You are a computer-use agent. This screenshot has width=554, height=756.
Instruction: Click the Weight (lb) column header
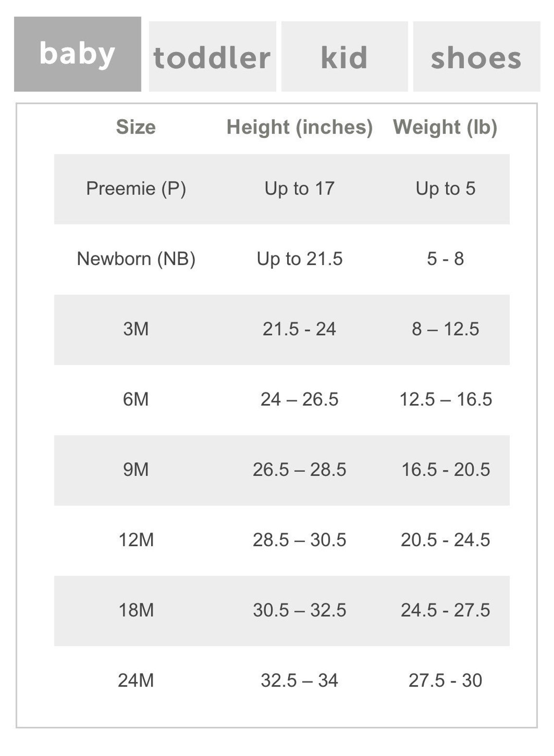point(445,127)
